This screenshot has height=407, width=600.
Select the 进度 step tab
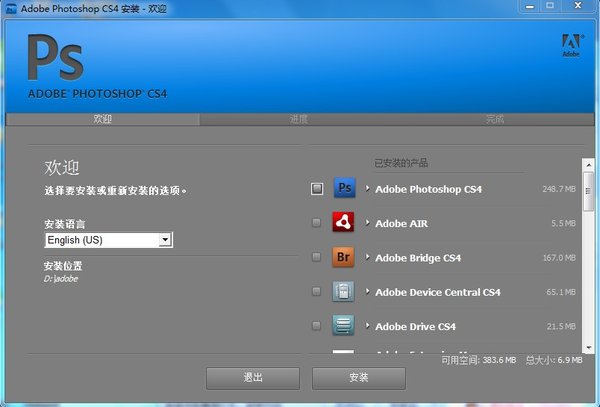coord(298,119)
